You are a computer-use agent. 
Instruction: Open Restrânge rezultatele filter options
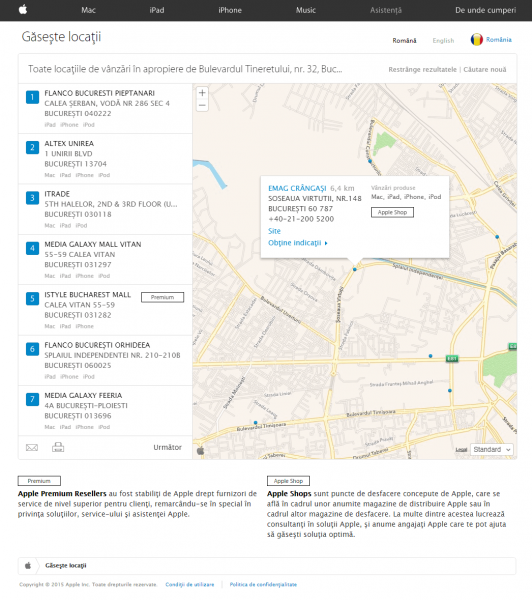[x=423, y=70]
